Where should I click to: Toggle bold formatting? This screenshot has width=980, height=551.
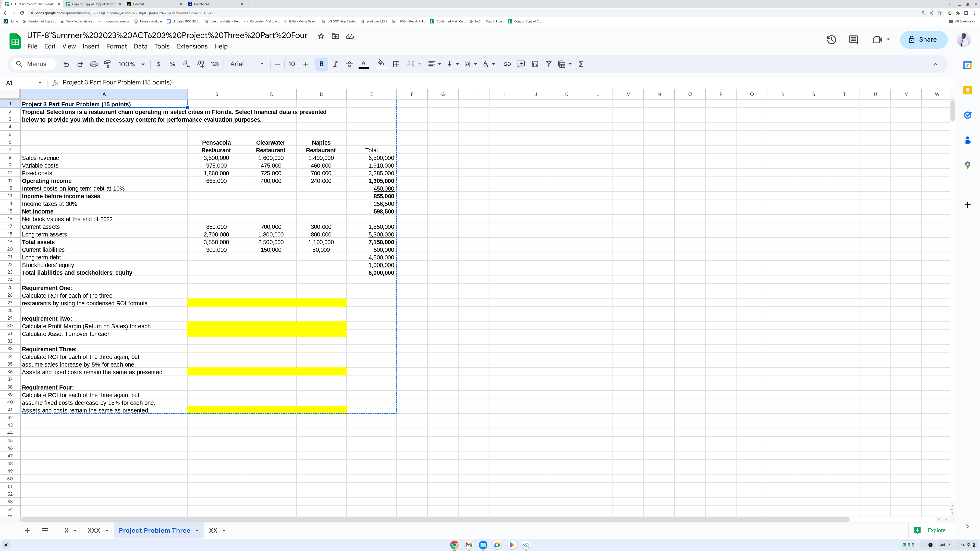322,64
